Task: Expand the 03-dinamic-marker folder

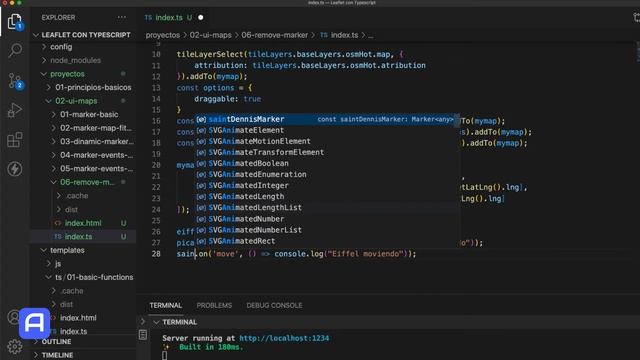Action: click(x=83, y=142)
